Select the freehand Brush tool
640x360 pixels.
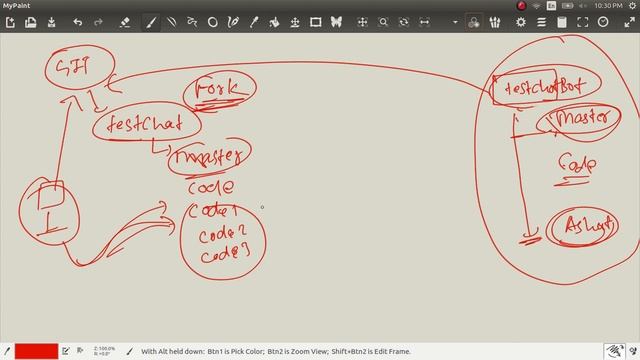pos(151,22)
